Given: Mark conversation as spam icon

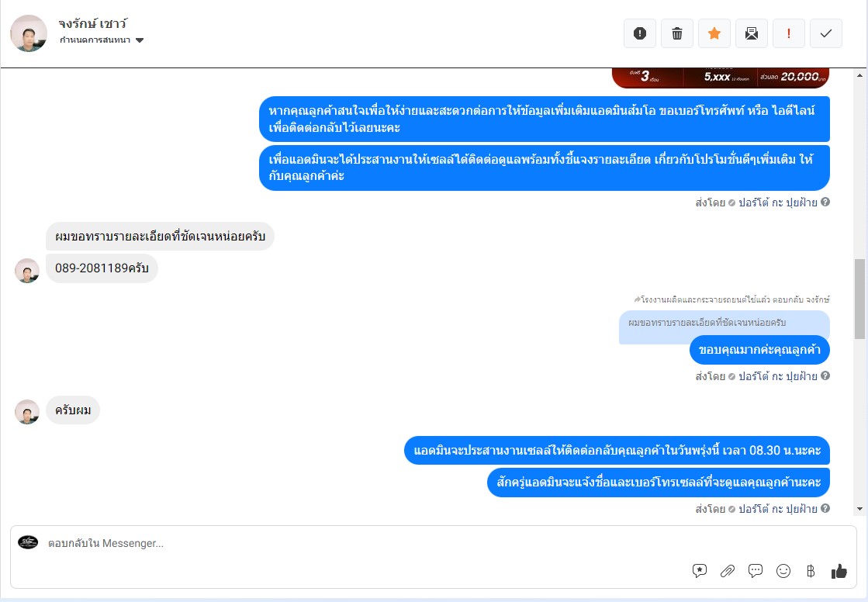Looking at the screenshot, I should tap(639, 33).
